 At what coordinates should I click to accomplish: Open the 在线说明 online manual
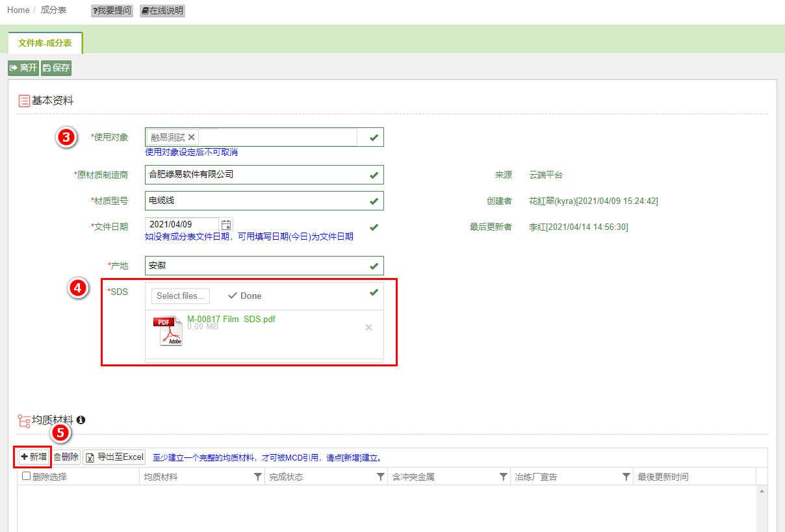point(162,10)
